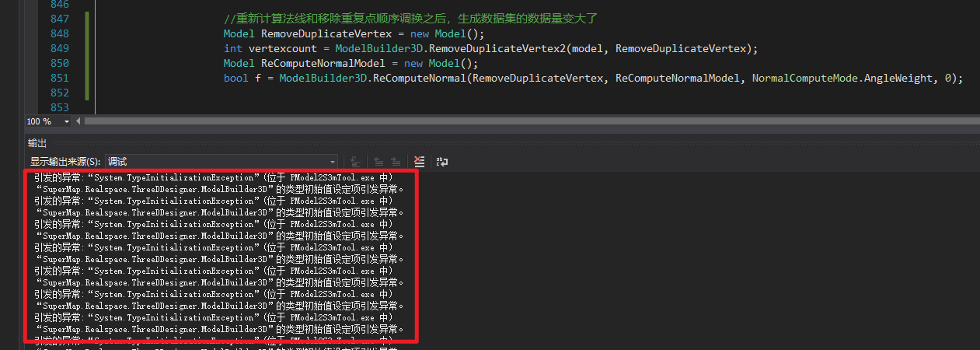Click the first TypeInitializationException output line

tap(214, 177)
